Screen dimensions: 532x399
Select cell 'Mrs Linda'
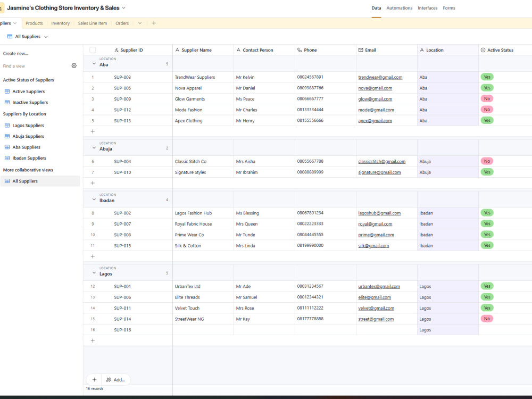pos(264,245)
